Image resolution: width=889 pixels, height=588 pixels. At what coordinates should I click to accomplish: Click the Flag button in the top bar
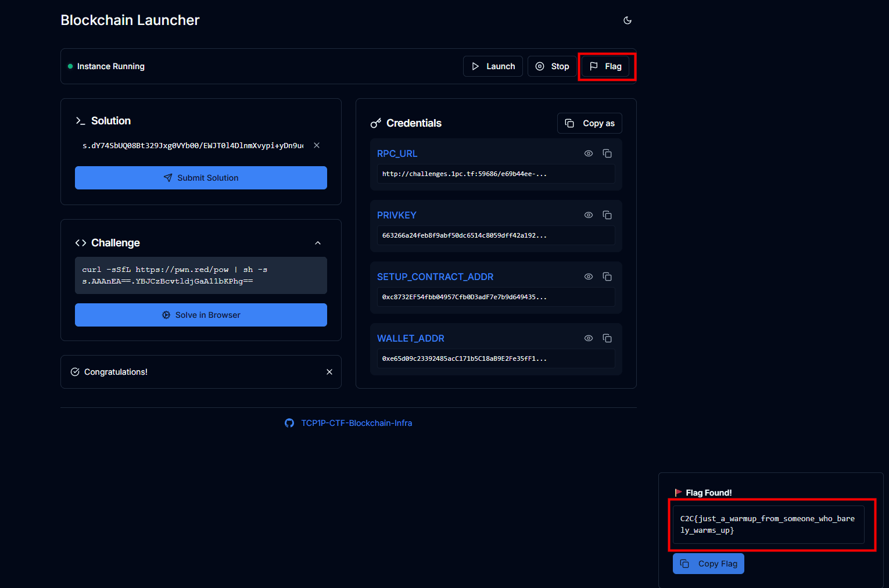(605, 66)
